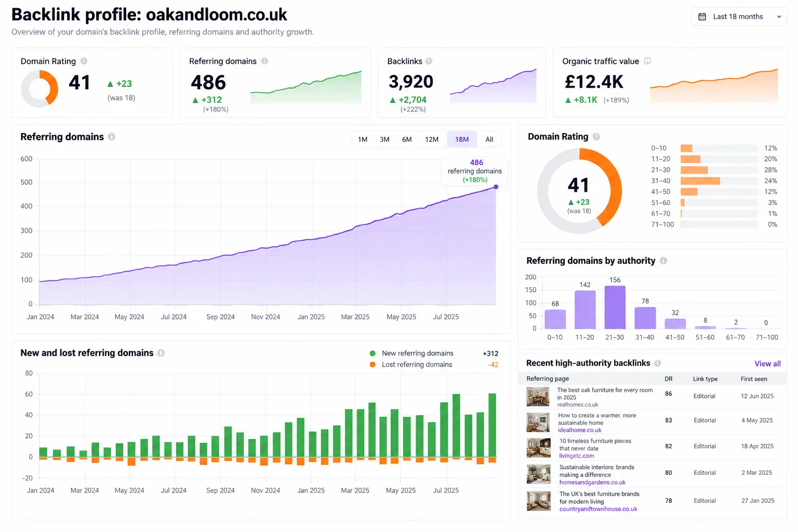Sort by the Link type column header

(x=705, y=379)
